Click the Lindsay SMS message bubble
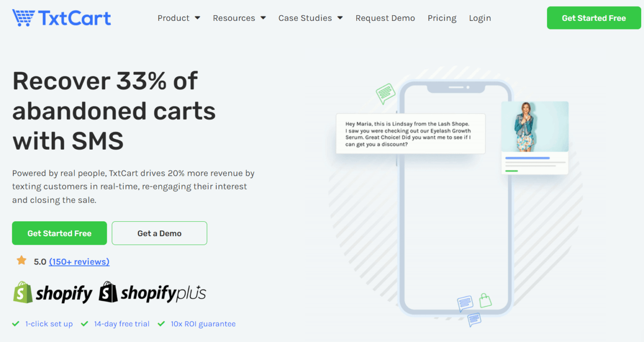Image resolution: width=644 pixels, height=342 pixels. 410,133
